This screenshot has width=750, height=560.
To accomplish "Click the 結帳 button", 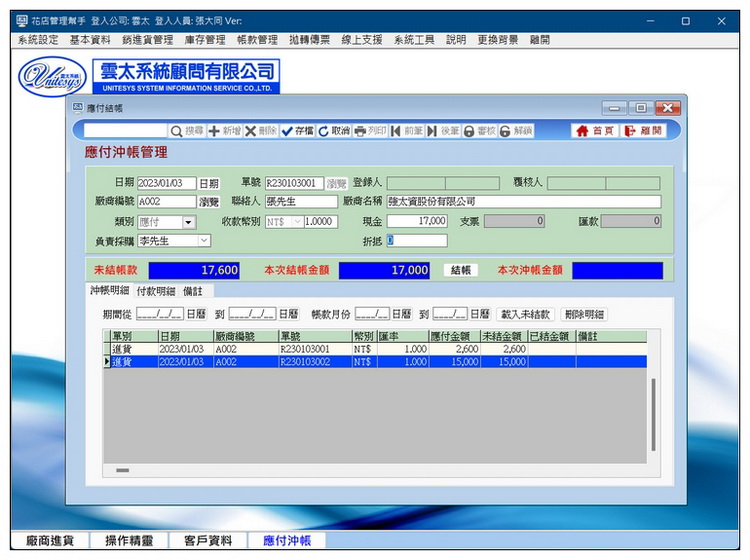I will (x=460, y=270).
